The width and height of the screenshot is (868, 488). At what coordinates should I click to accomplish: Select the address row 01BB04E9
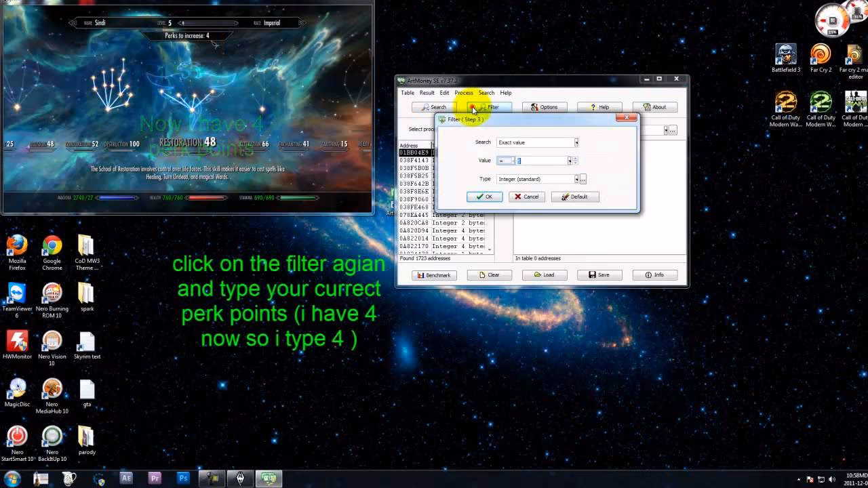[416, 152]
